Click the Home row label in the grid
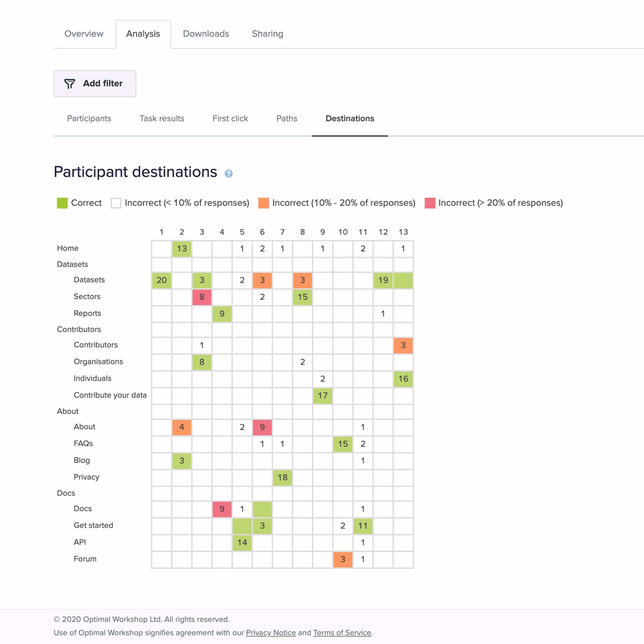The height and width of the screenshot is (644, 644). 68,248
